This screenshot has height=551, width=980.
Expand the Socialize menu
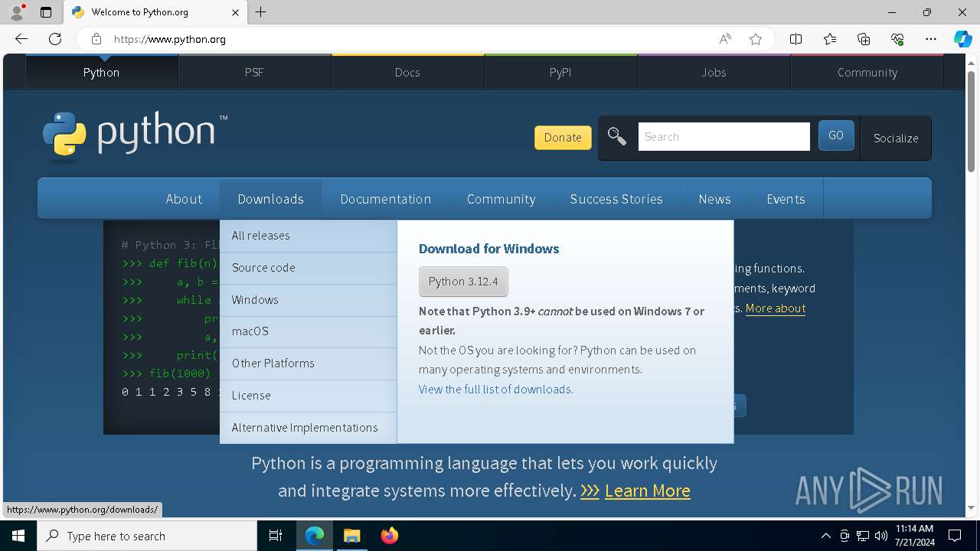pos(896,138)
